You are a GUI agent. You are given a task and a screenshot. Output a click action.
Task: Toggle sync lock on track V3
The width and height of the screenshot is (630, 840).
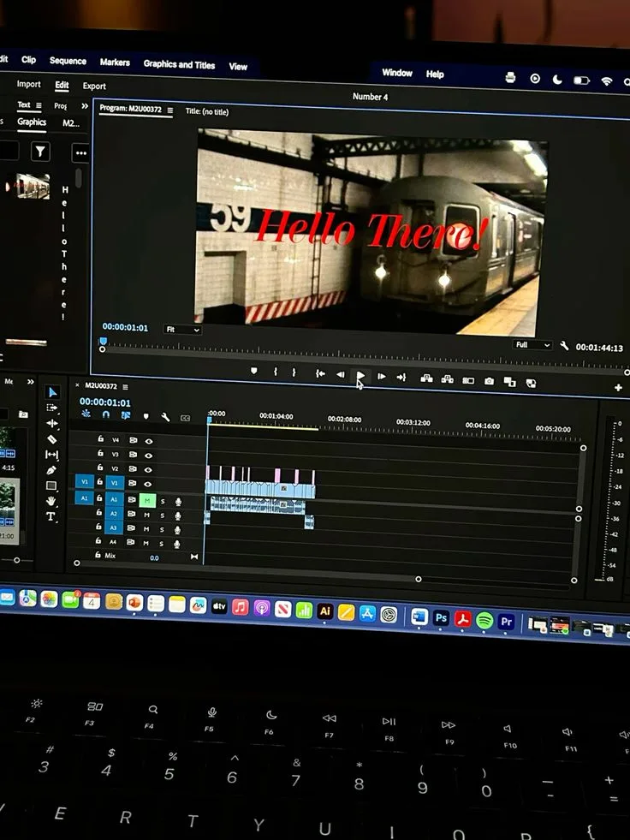[133, 455]
